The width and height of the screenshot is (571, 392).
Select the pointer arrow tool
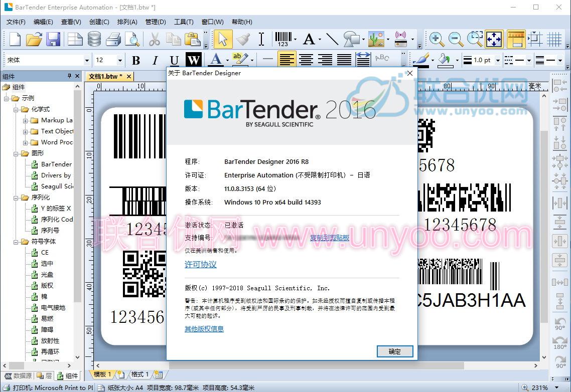223,39
